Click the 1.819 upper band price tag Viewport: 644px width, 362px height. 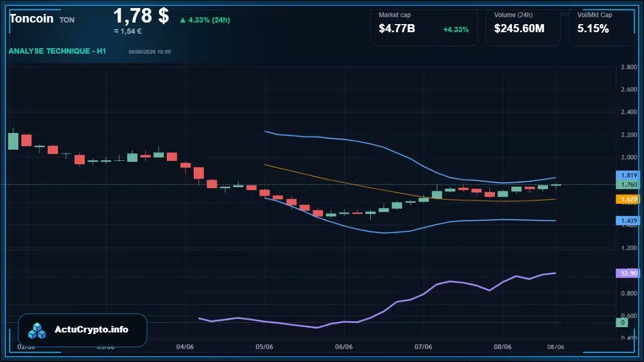[629, 175]
